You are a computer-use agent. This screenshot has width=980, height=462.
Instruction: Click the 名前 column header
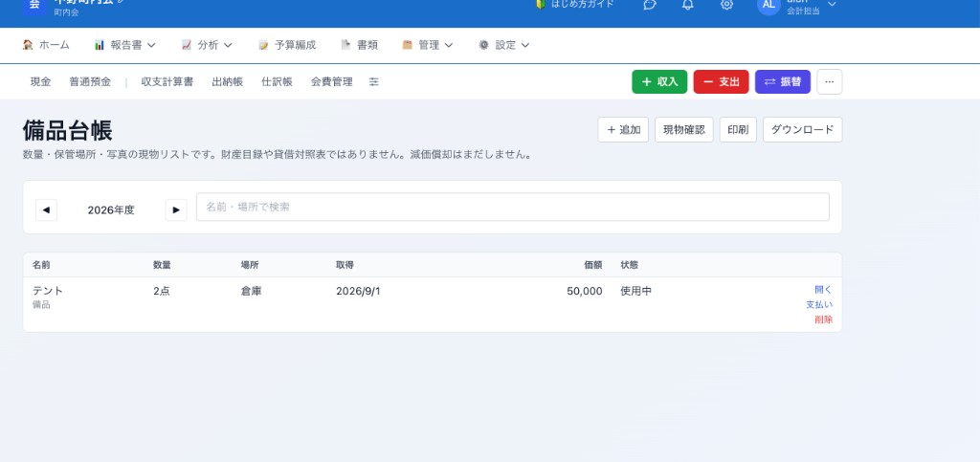pos(41,265)
